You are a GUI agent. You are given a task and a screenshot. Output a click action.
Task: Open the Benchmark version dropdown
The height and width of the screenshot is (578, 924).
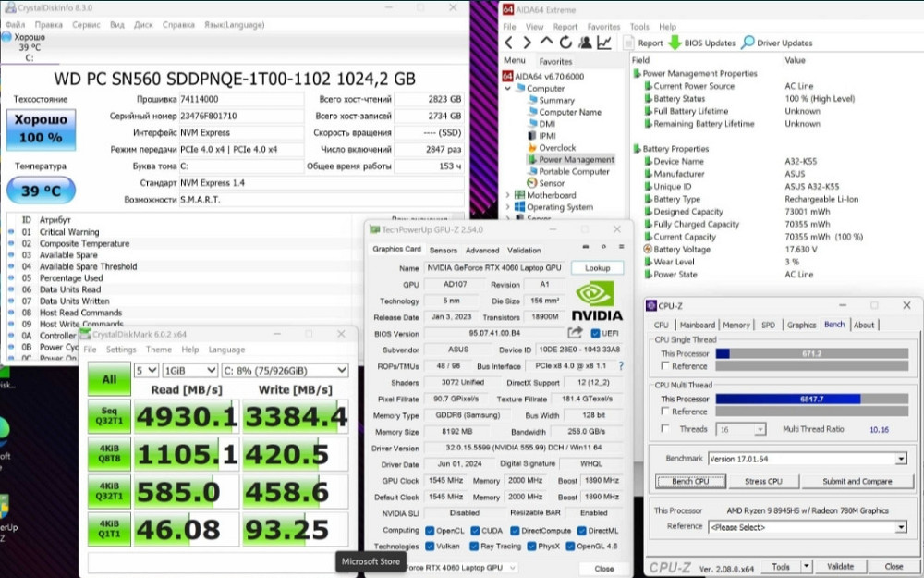point(901,458)
